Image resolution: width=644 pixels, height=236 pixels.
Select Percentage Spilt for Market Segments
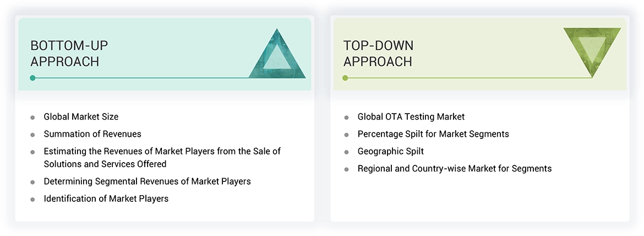pos(433,134)
